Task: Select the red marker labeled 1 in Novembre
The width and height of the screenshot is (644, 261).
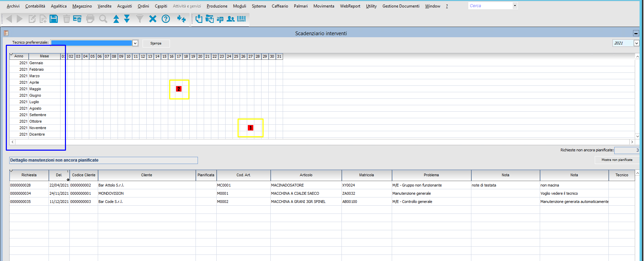Action: [251, 128]
